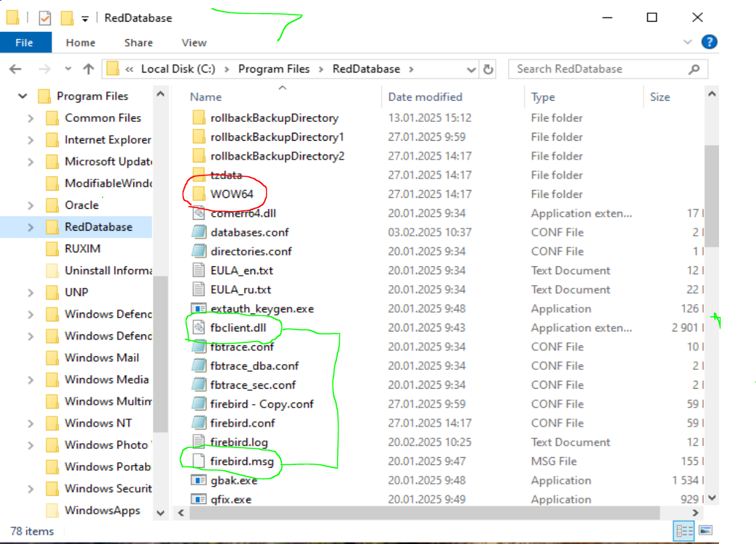This screenshot has width=756, height=544.
Task: Expand the Oracle tree node
Action: click(30, 205)
